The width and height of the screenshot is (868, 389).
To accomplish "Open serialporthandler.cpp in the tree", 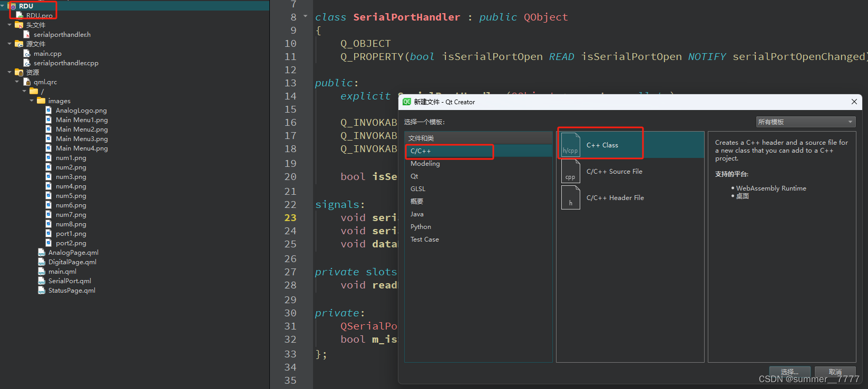I will [x=66, y=63].
